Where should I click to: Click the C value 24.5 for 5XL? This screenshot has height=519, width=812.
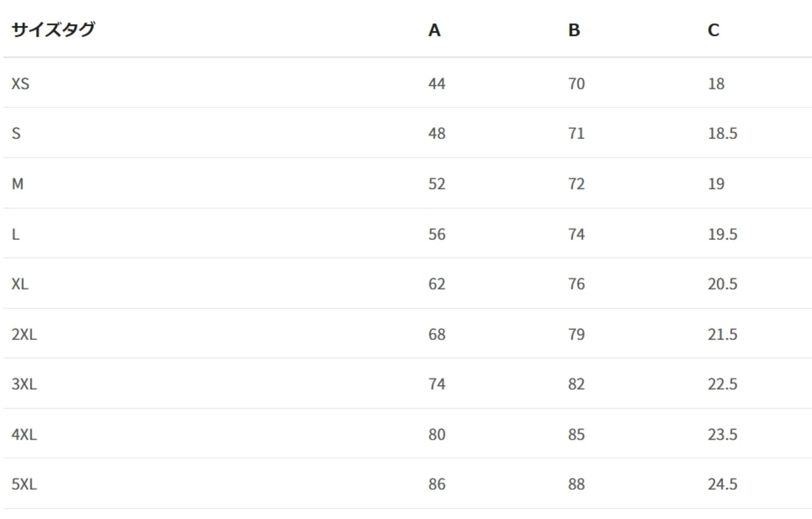(723, 485)
